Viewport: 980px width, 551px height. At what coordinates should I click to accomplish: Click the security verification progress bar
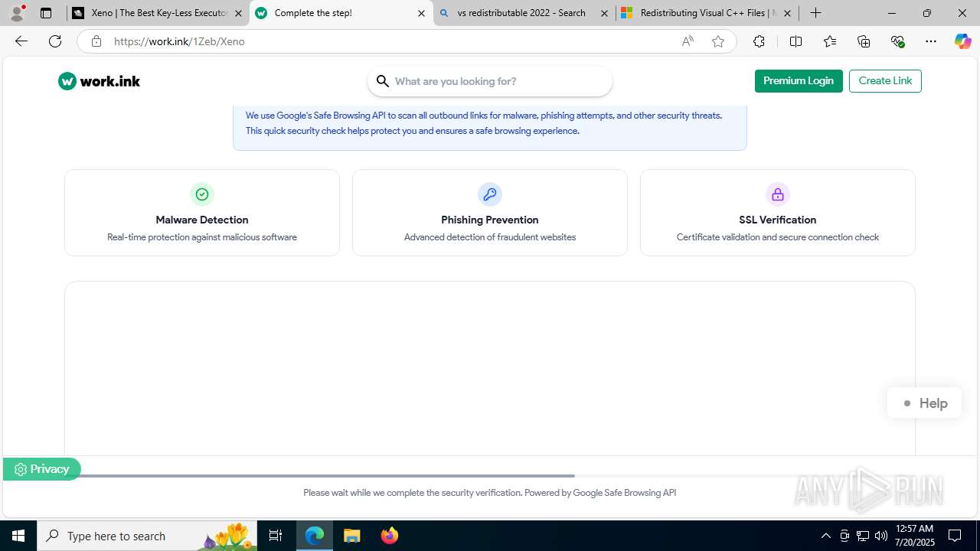(490, 476)
